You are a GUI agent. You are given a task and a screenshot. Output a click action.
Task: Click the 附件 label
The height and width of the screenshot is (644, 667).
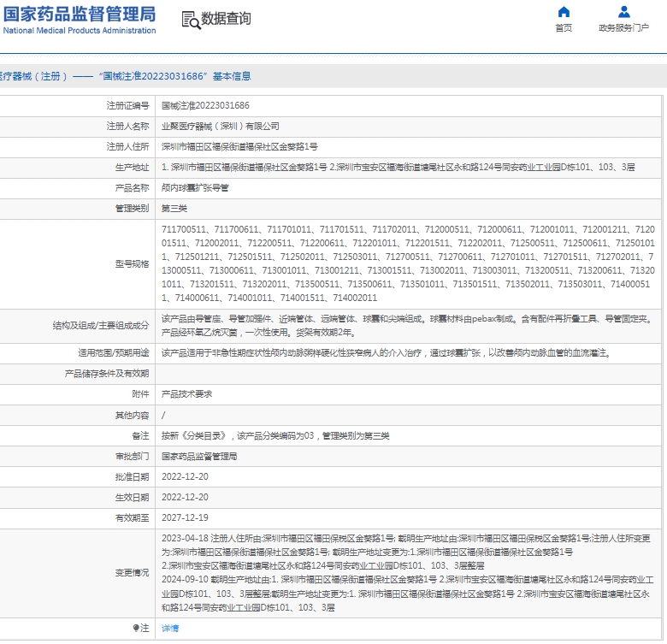(140, 394)
